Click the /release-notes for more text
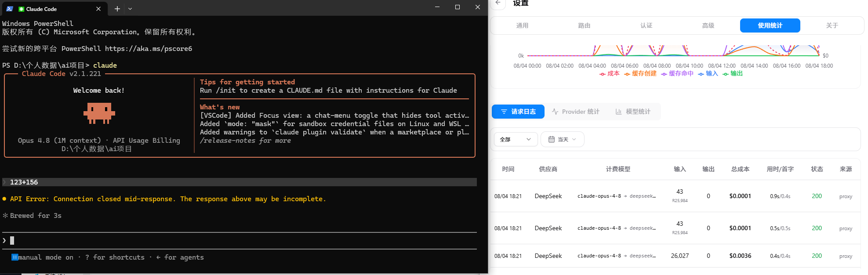 pos(245,141)
